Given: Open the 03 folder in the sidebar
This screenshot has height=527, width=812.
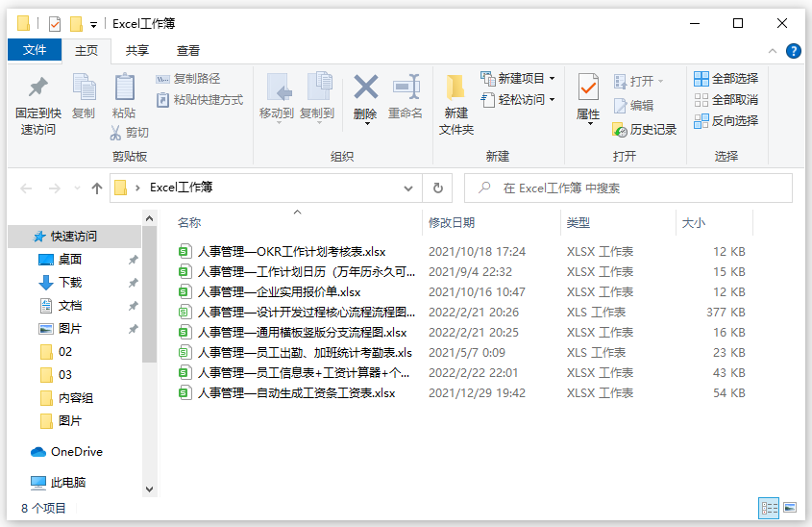Looking at the screenshot, I should point(64,375).
